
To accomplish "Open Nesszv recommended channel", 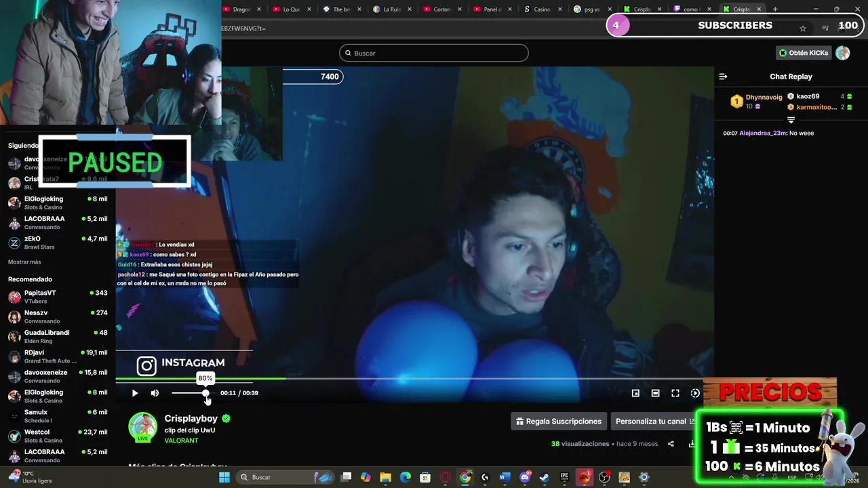I will pyautogui.click(x=58, y=317).
